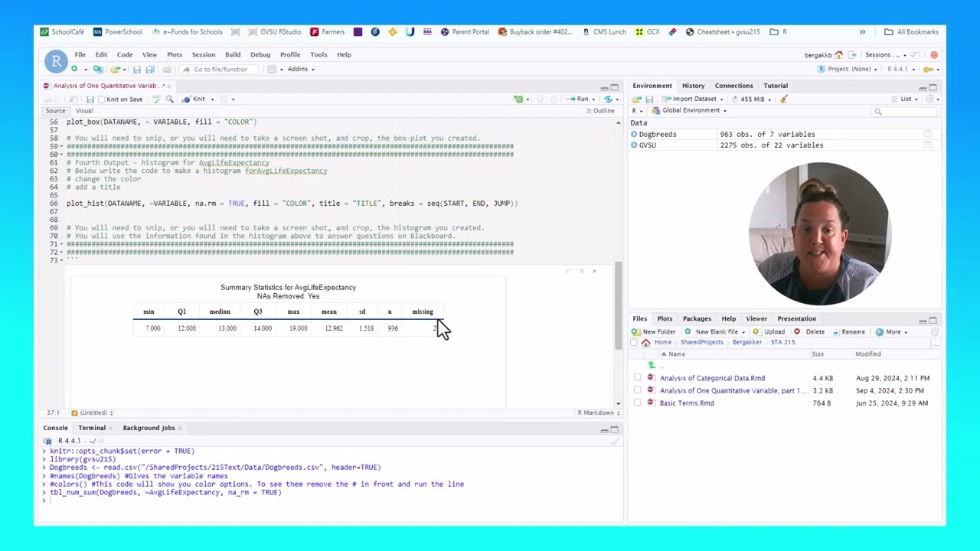Screen dimensions: 980x551
Task: Expand the Dogbreeds data object
Action: (x=634, y=134)
